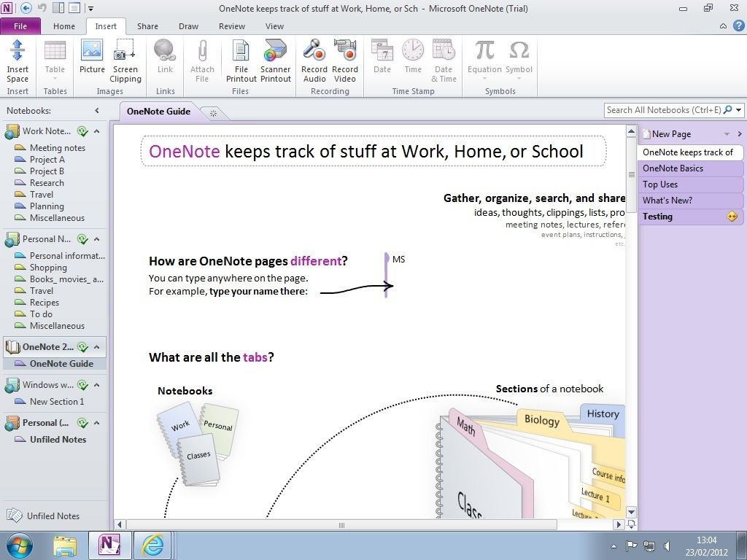Image resolution: width=747 pixels, height=560 pixels.
Task: Open the File tab
Action: pyautogui.click(x=20, y=26)
